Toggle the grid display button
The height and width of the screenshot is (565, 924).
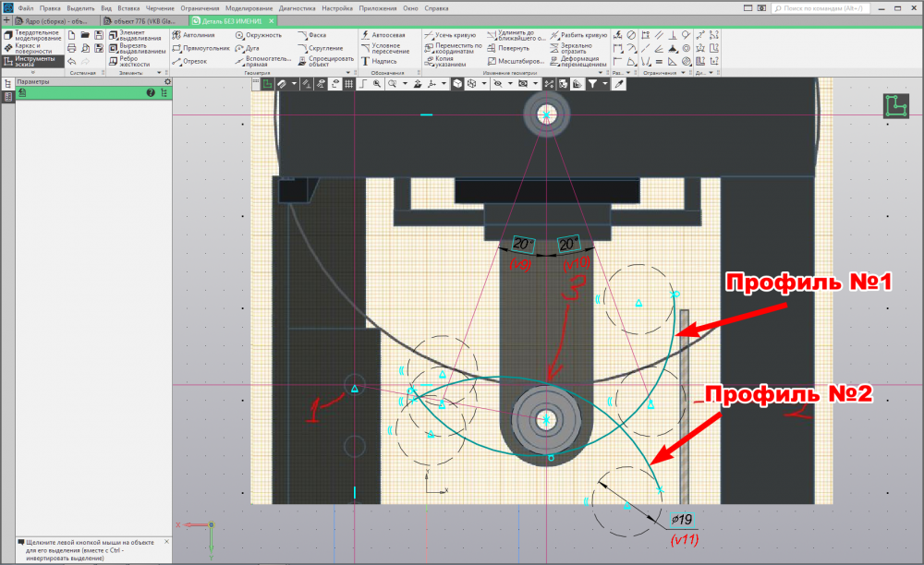coord(348,84)
